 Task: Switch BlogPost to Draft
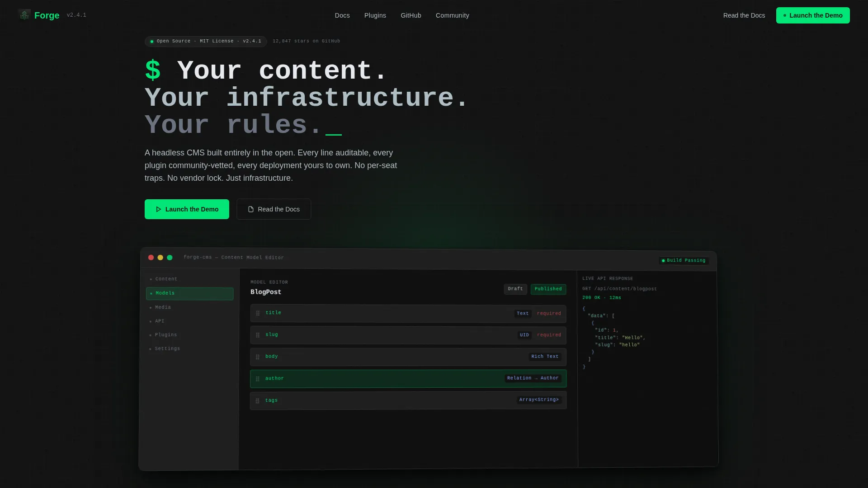click(515, 289)
